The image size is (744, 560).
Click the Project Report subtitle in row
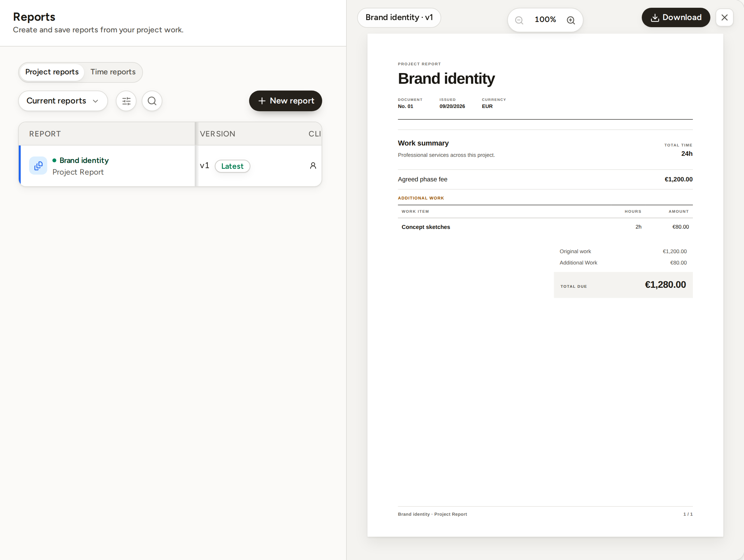click(x=78, y=172)
